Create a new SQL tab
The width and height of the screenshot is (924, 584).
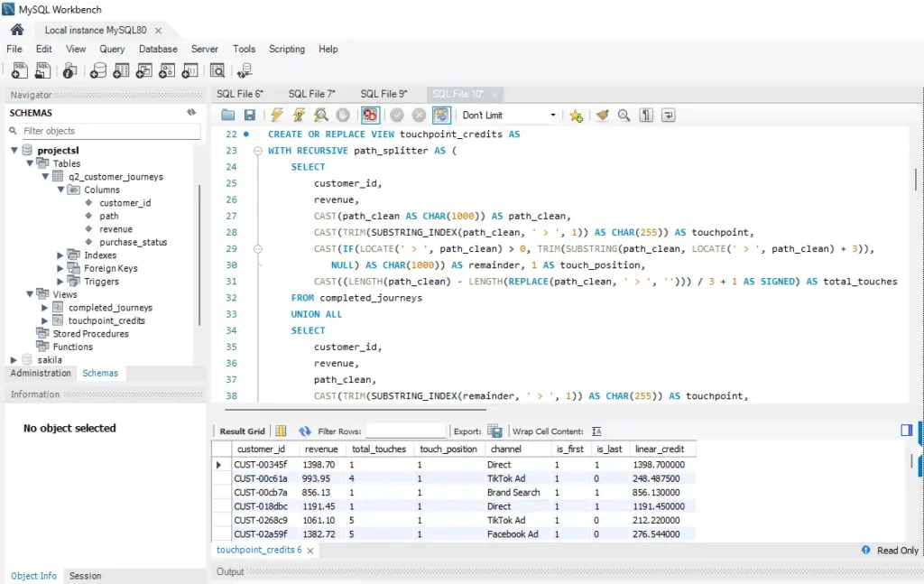tap(20, 70)
